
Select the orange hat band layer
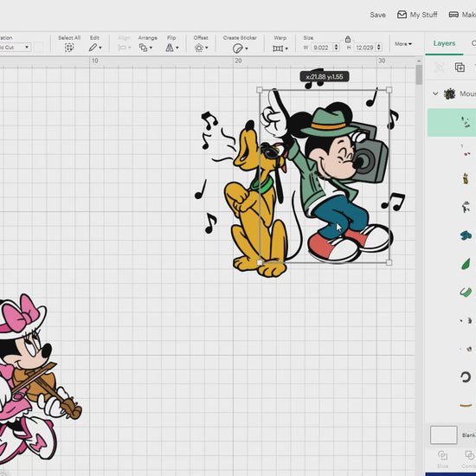[x=466, y=405]
